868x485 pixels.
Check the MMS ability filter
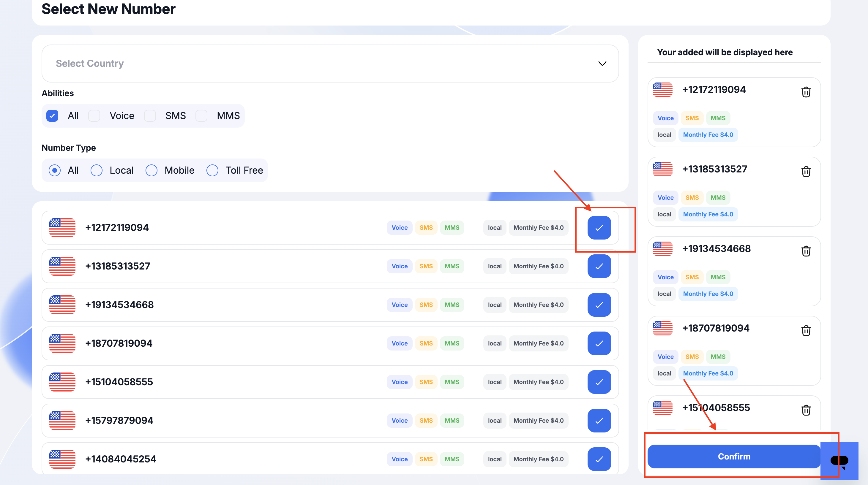201,116
